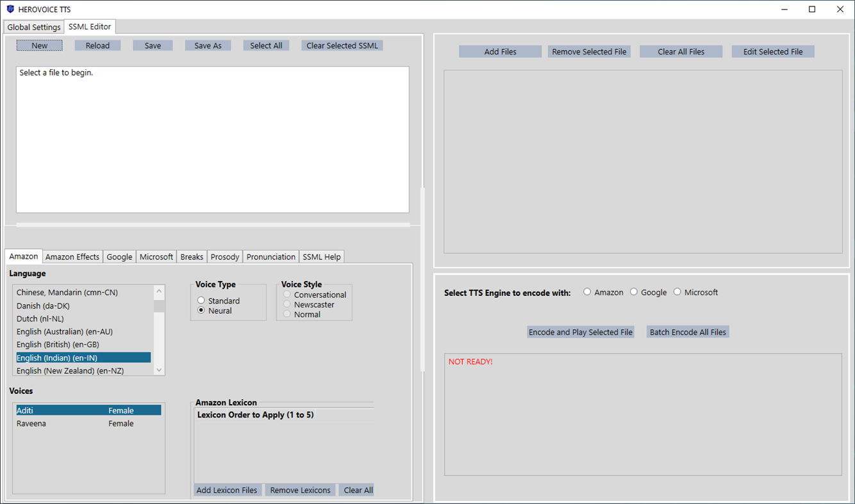Open the Breaks tab
This screenshot has width=855, height=504.
(x=191, y=256)
